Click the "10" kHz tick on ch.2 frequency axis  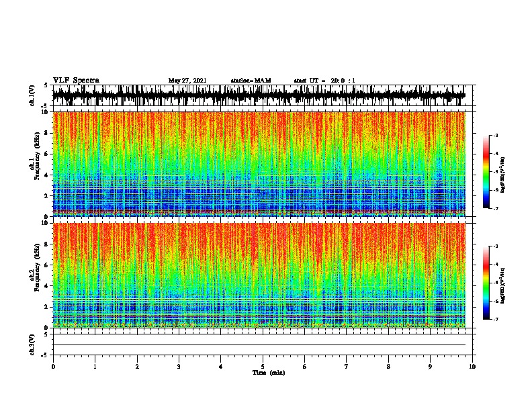coord(45,223)
